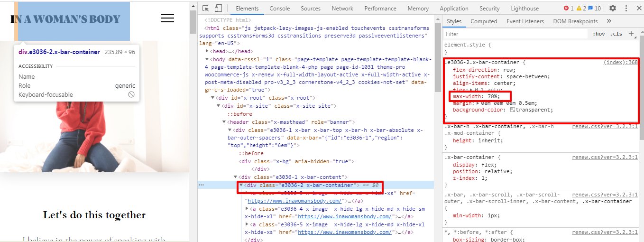
Task: Click the three-dot actions on selected DOM node
Action: [201, 185]
